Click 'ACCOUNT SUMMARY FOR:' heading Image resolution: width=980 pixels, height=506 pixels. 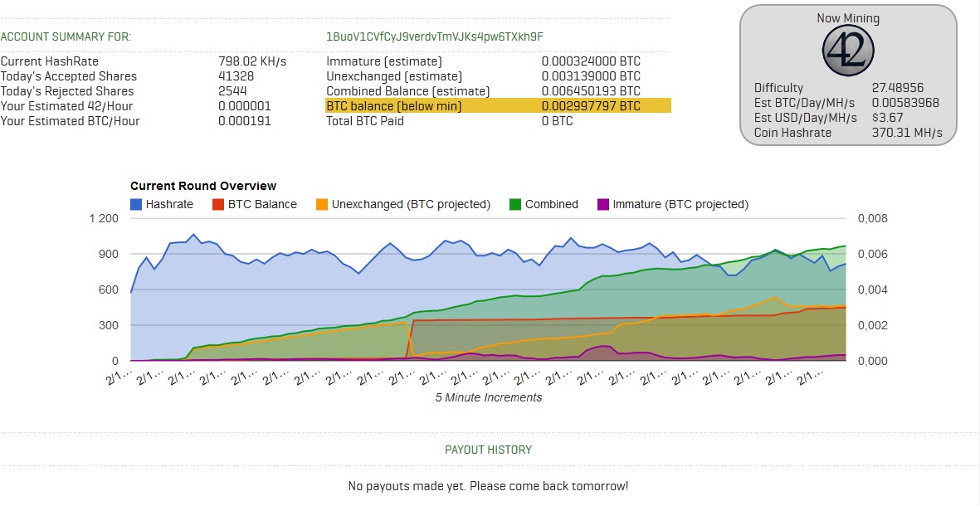pos(66,36)
